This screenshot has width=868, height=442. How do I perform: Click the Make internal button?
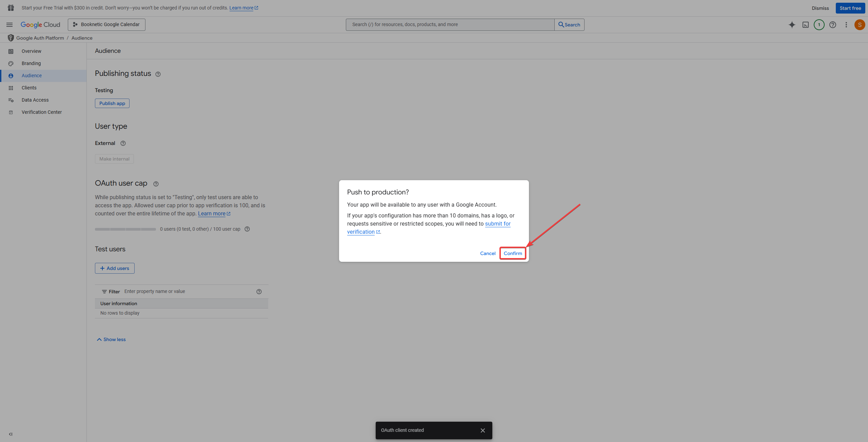[114, 159]
